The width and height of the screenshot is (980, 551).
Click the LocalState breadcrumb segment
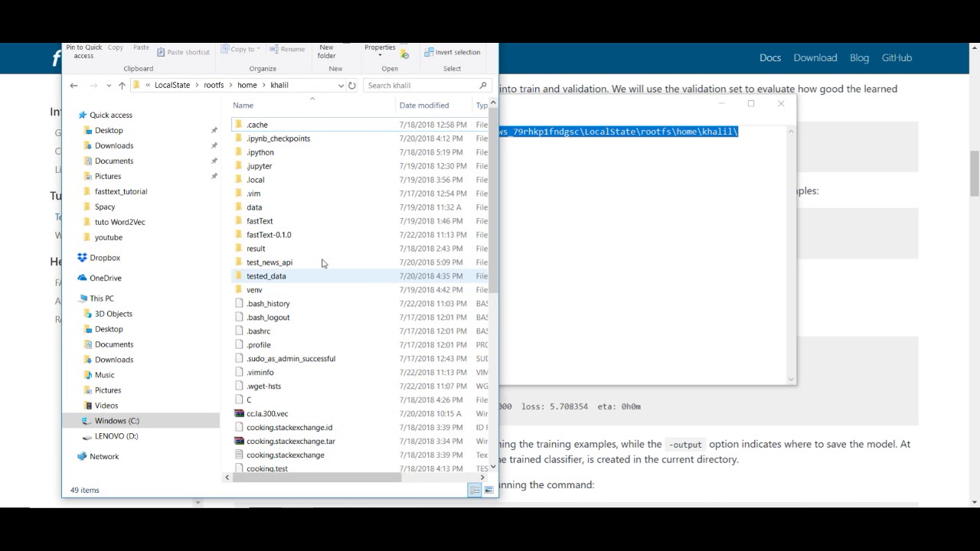[172, 86]
